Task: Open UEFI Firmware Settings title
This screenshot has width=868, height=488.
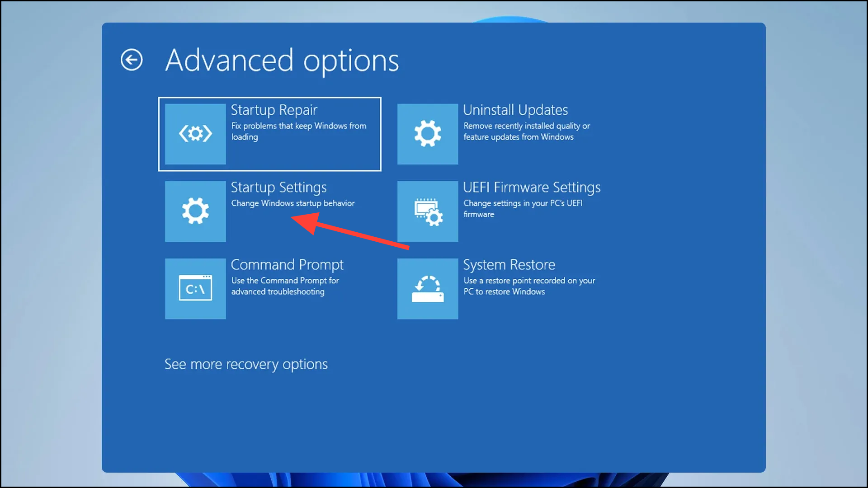Action: 532,187
